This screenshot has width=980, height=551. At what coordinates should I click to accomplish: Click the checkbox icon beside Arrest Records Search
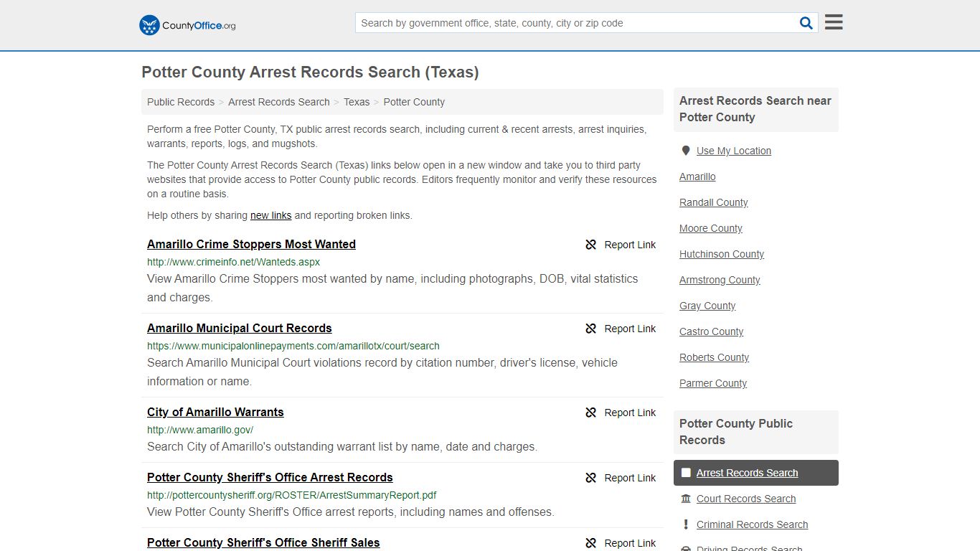point(686,472)
